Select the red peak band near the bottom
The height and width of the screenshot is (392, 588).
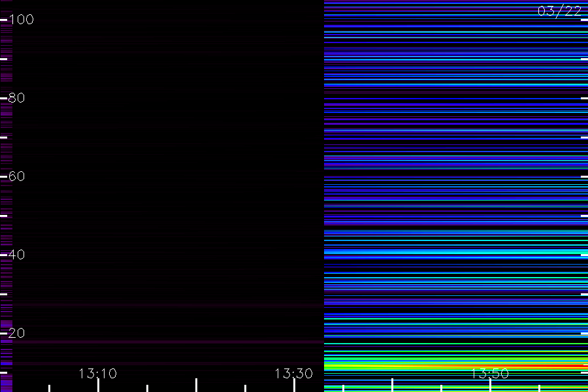pos(455,366)
